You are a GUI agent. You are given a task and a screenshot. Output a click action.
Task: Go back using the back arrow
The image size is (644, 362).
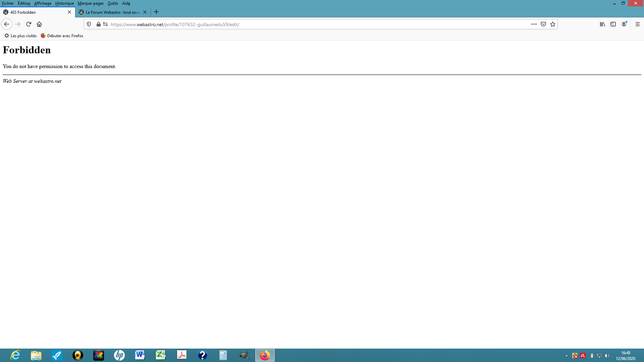7,24
